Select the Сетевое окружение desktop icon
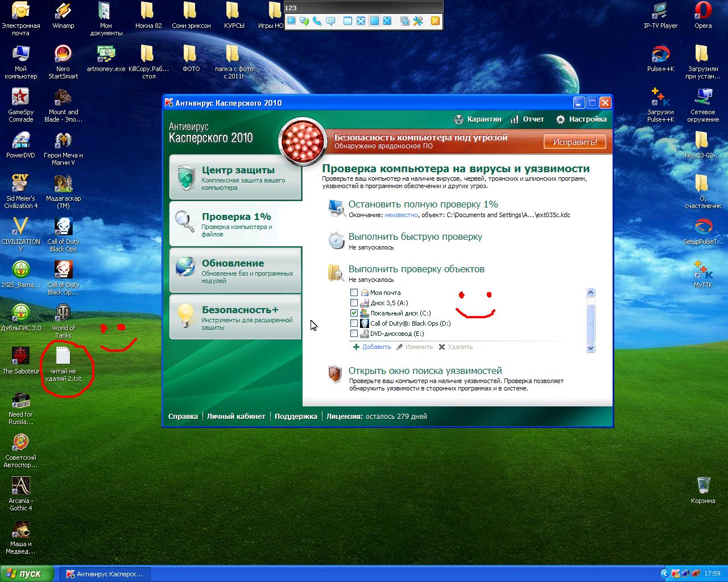The width and height of the screenshot is (728, 582). [x=703, y=105]
